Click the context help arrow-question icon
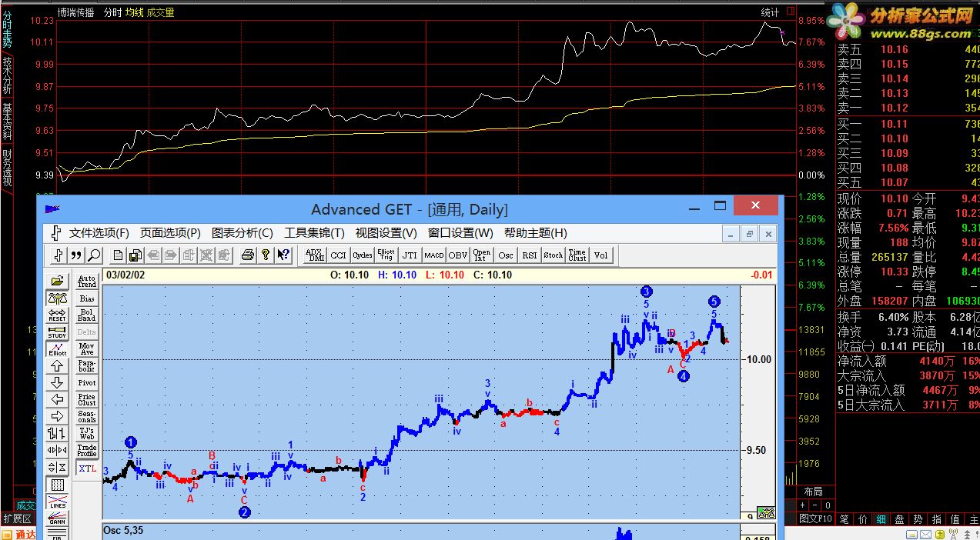 tap(283, 255)
